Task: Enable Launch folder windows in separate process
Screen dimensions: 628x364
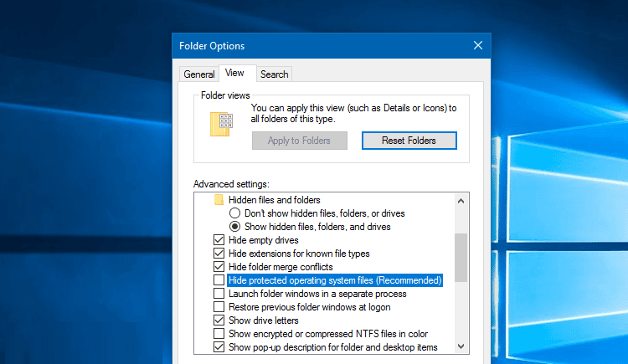Action: pos(219,294)
